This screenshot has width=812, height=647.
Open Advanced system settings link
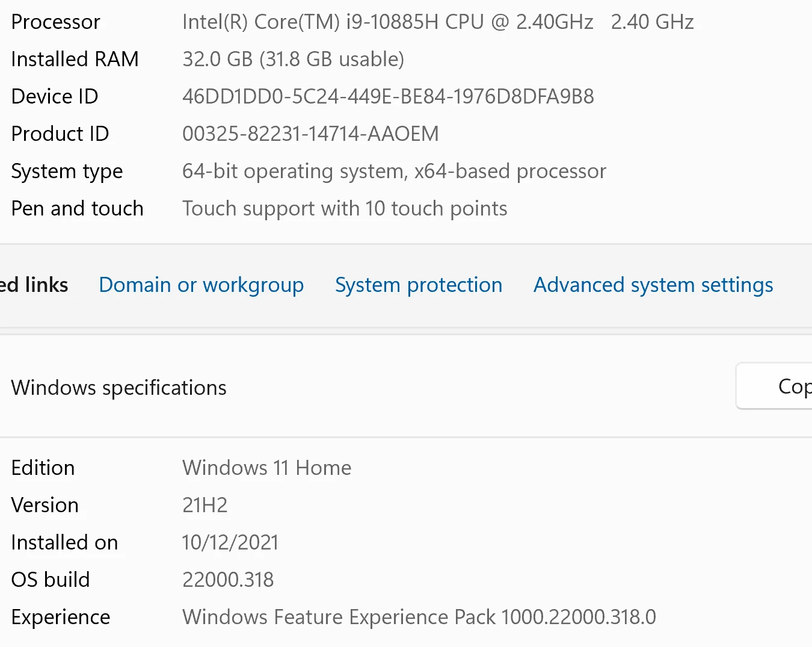coord(653,285)
